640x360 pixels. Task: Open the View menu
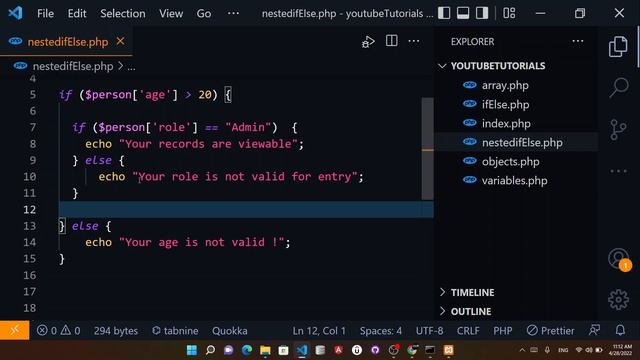[x=171, y=13]
